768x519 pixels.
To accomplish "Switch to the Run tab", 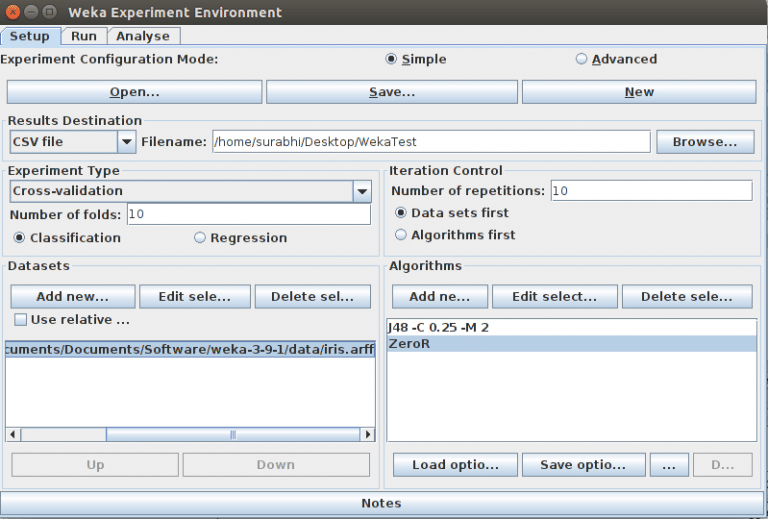I will click(x=84, y=36).
